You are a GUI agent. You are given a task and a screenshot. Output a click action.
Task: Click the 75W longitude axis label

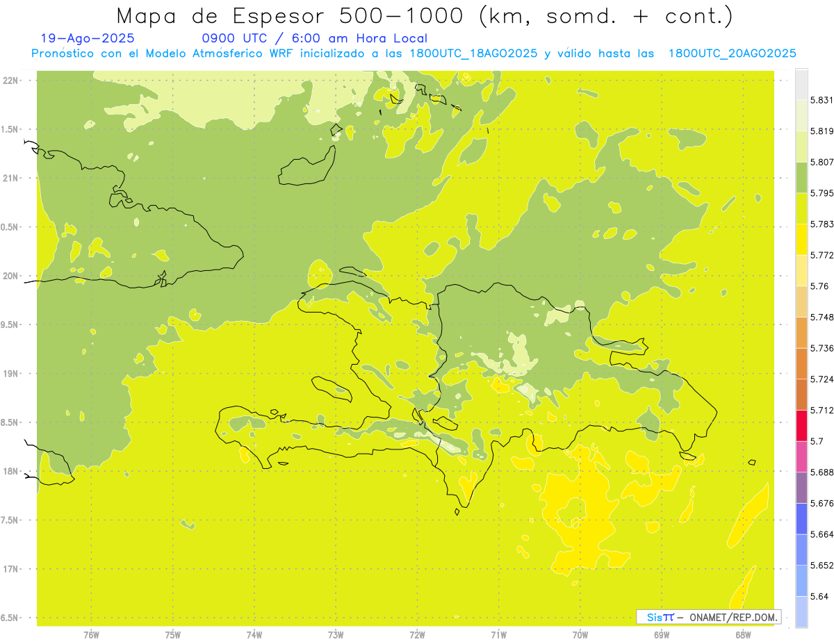coord(172,635)
